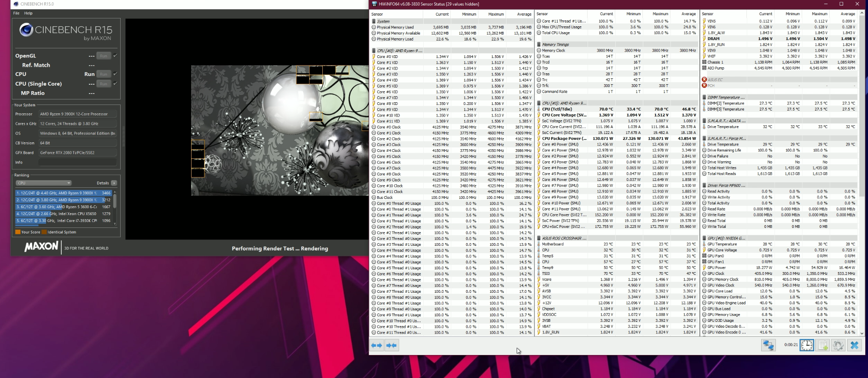Select the CPU Core Voltage (SVI2) row

[617, 115]
